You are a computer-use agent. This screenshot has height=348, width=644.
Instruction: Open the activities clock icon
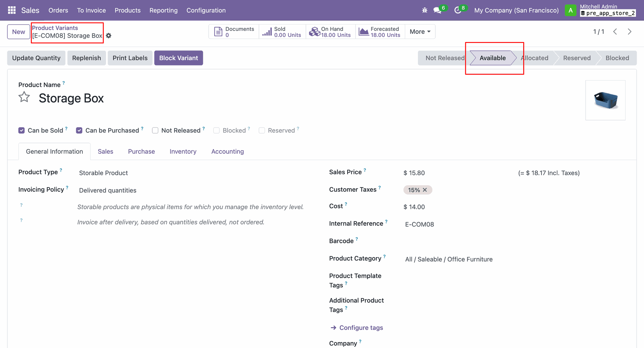click(x=458, y=10)
